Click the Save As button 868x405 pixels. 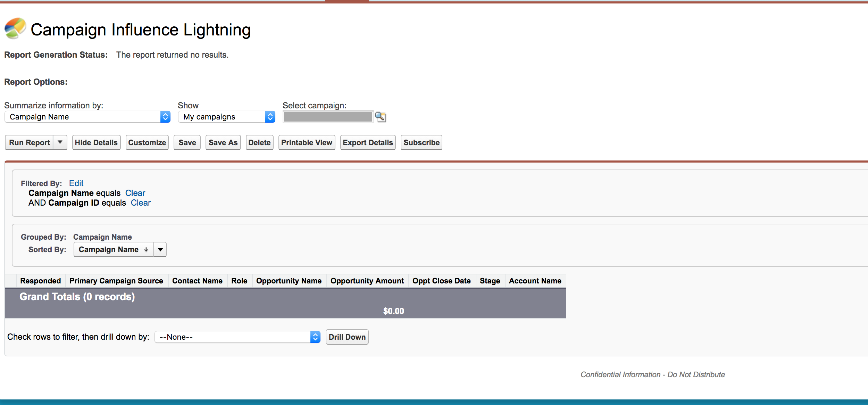point(223,142)
